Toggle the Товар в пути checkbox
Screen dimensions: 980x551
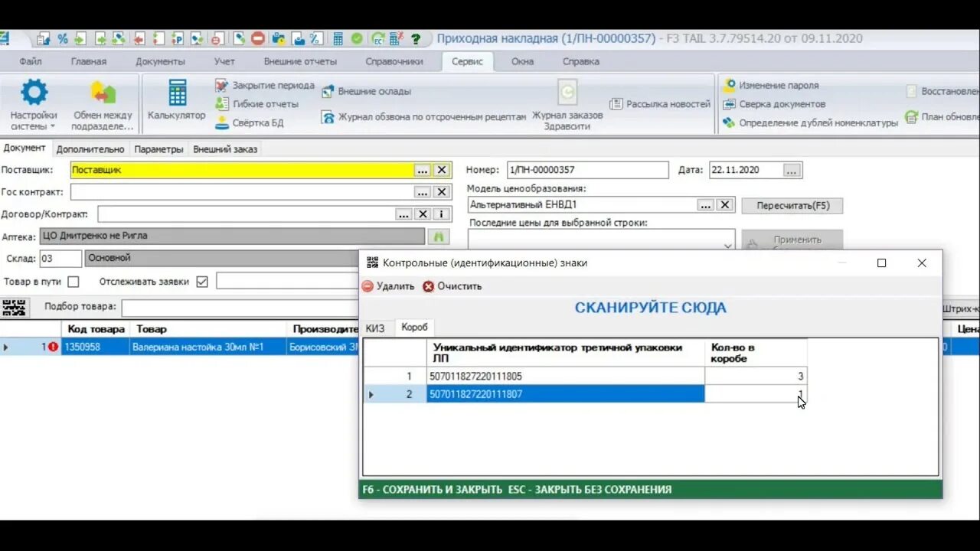(73, 281)
